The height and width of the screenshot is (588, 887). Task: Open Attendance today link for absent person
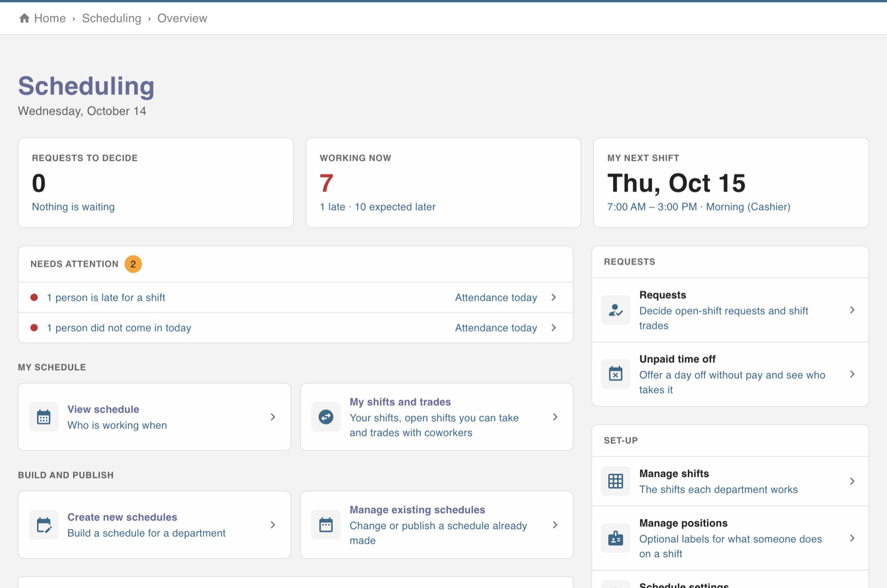pos(496,328)
